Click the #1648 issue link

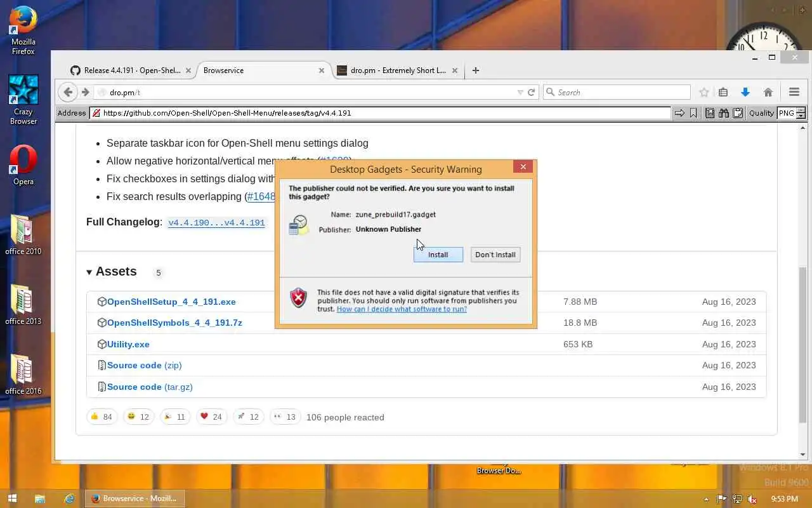[261, 196]
